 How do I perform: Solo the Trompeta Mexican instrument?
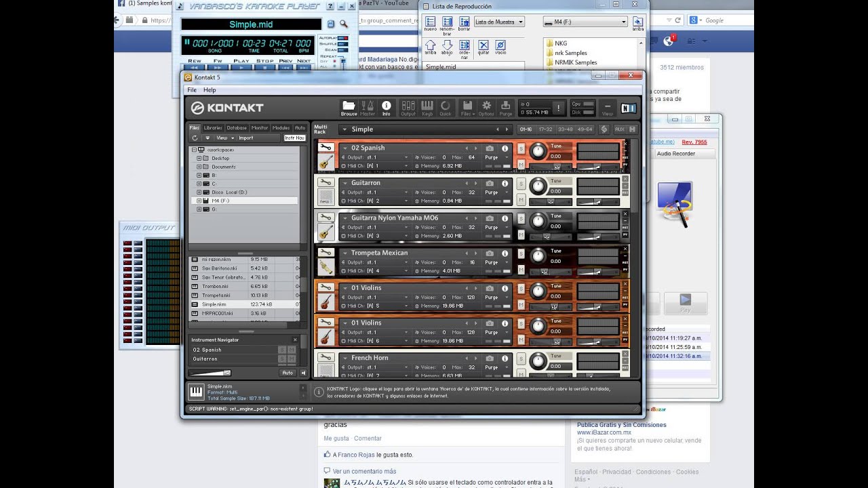coord(521,253)
